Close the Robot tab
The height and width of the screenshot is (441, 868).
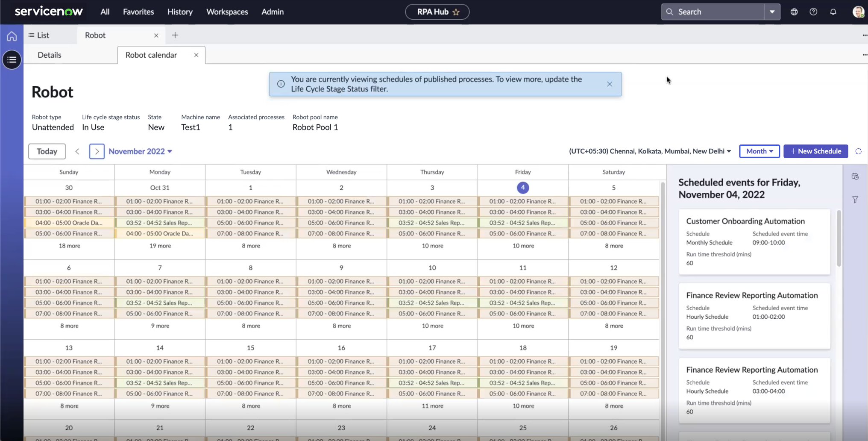[x=156, y=35]
